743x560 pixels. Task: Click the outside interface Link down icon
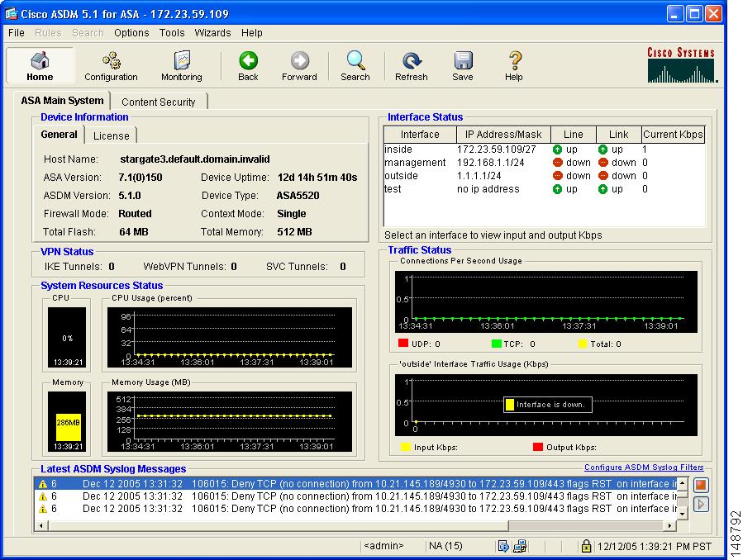(602, 176)
